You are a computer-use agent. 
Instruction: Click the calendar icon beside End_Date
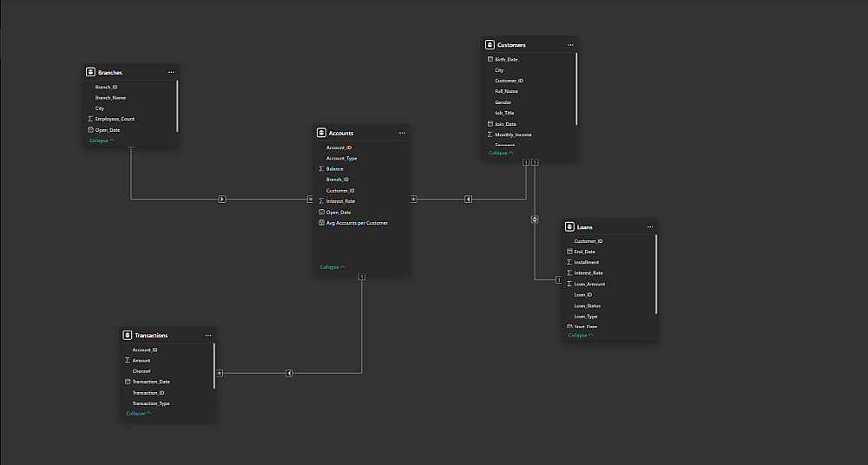tap(569, 252)
